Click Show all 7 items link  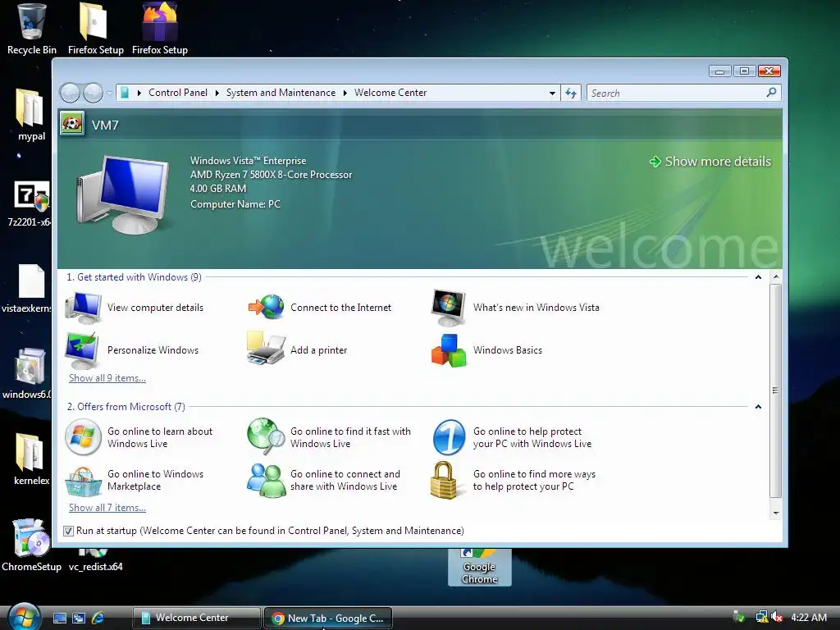click(107, 508)
